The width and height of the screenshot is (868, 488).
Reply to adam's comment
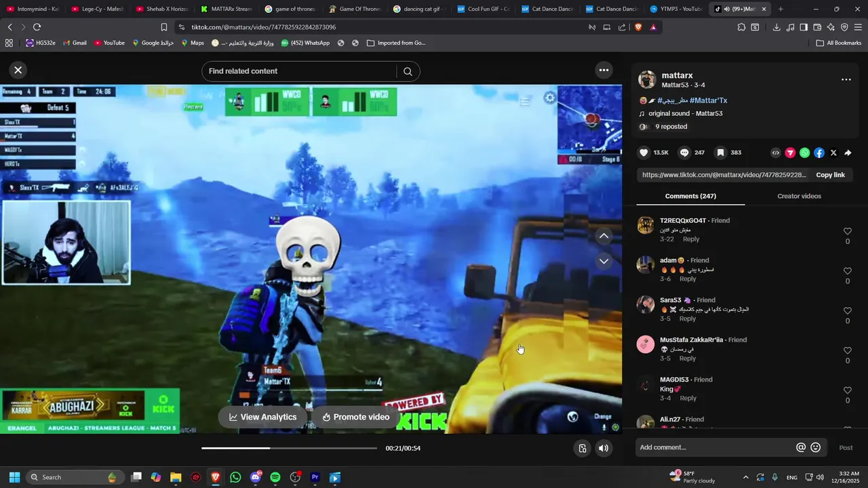coord(688,279)
